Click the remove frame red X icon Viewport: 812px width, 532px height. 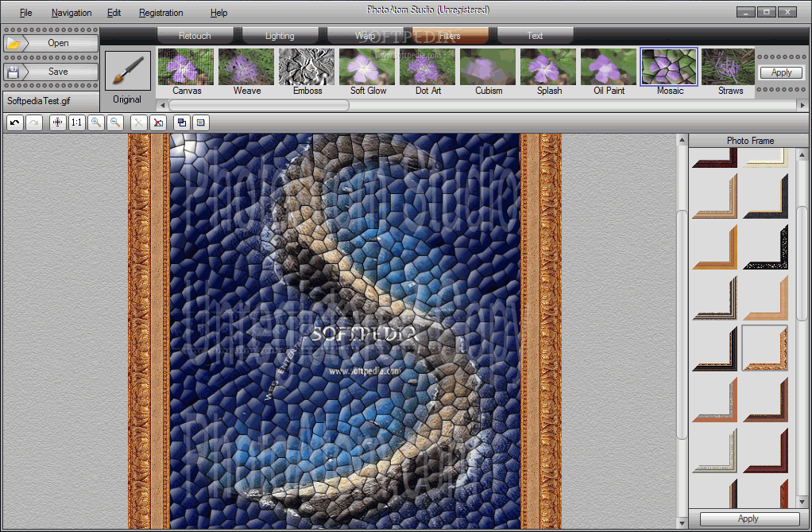(x=158, y=123)
